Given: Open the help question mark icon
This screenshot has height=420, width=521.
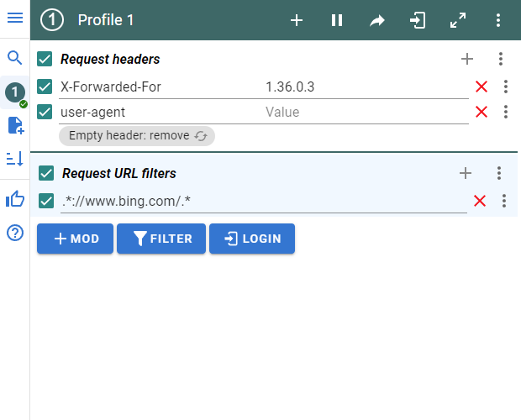Looking at the screenshot, I should click(x=14, y=233).
